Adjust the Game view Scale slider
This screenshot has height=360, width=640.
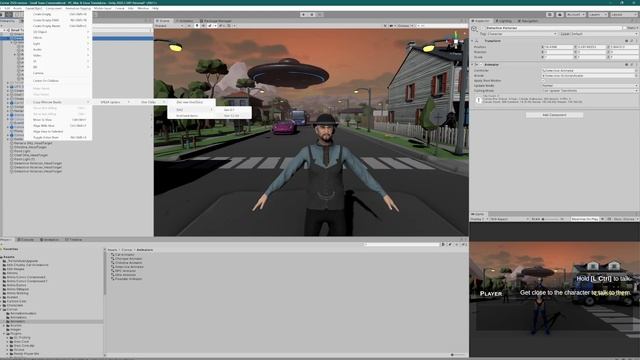click(551, 219)
